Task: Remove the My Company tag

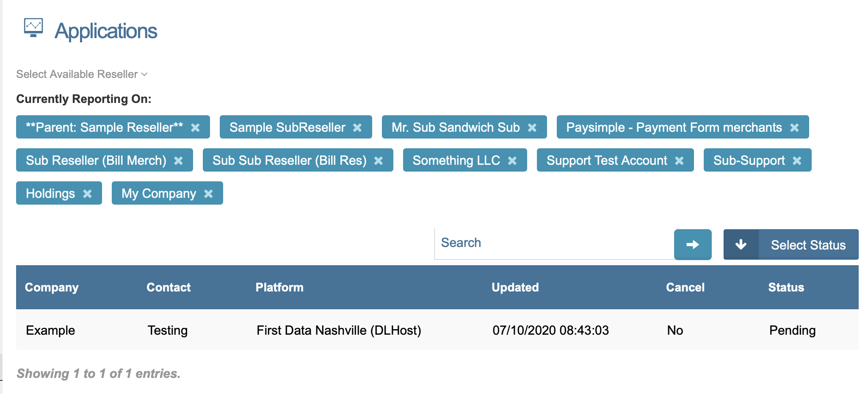Action: point(208,194)
